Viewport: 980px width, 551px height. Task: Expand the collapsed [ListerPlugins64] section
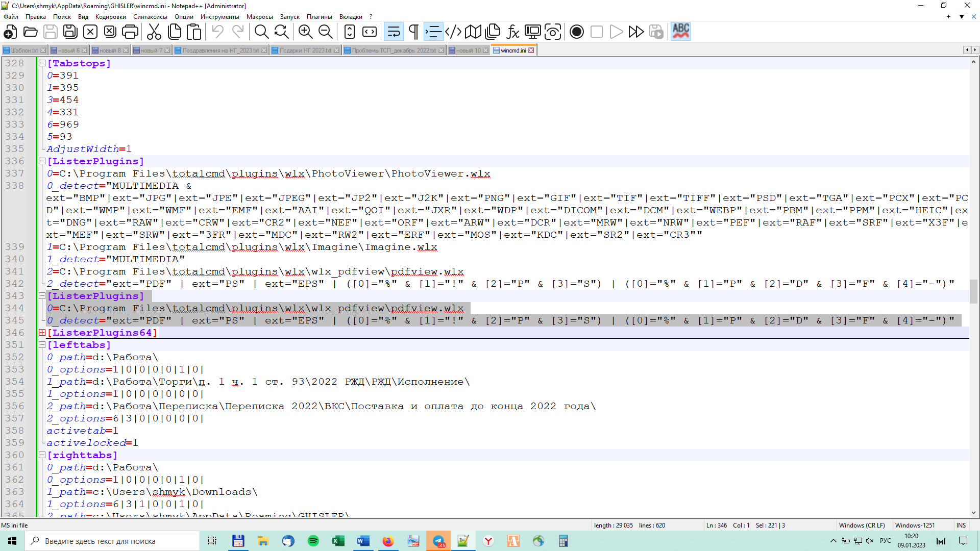click(42, 333)
